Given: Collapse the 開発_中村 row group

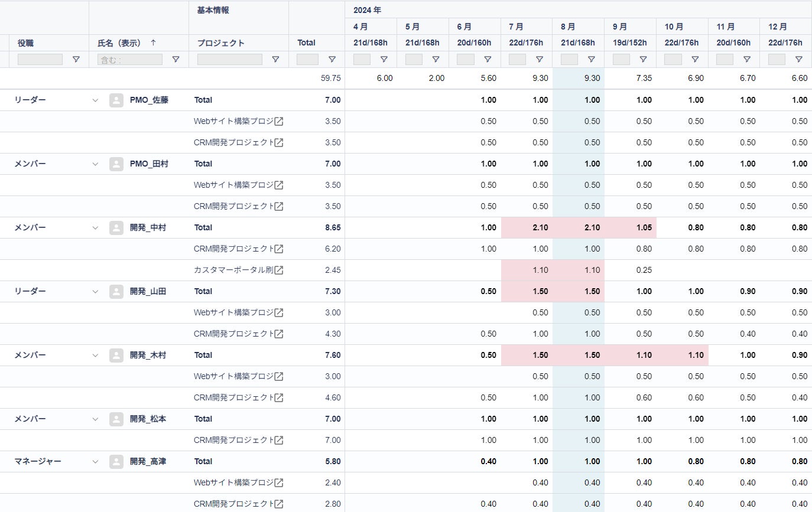Looking at the screenshot, I should 95,227.
